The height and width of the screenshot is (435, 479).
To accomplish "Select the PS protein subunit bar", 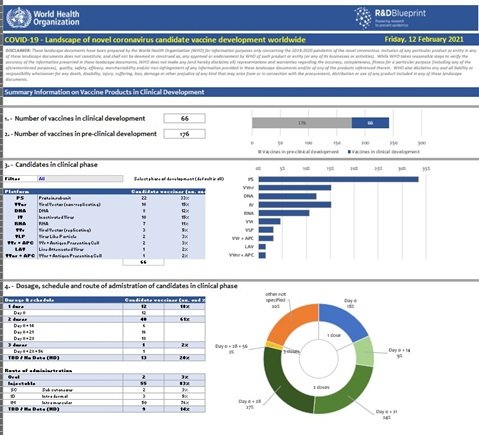I will [x=338, y=179].
